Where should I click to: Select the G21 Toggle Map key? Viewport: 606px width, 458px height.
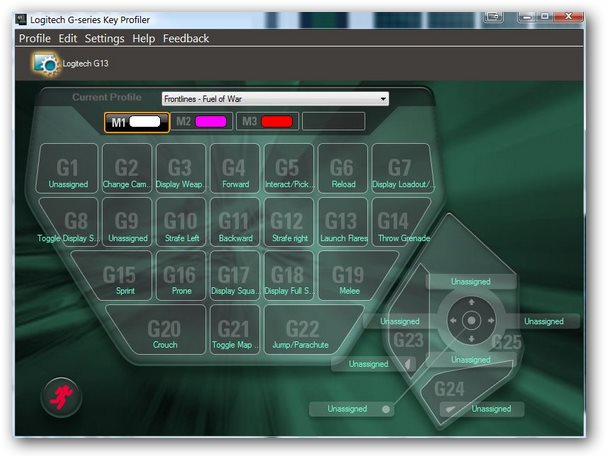(235, 329)
